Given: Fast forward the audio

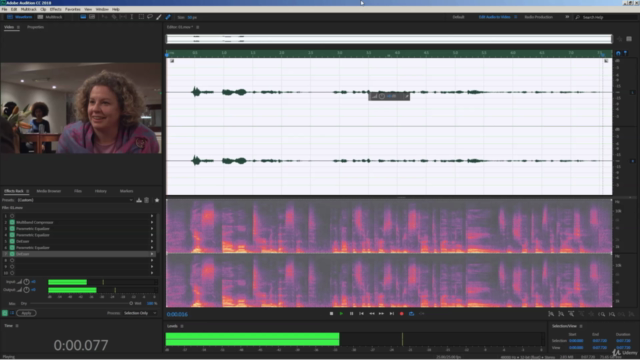Looking at the screenshot, I should (381, 313).
